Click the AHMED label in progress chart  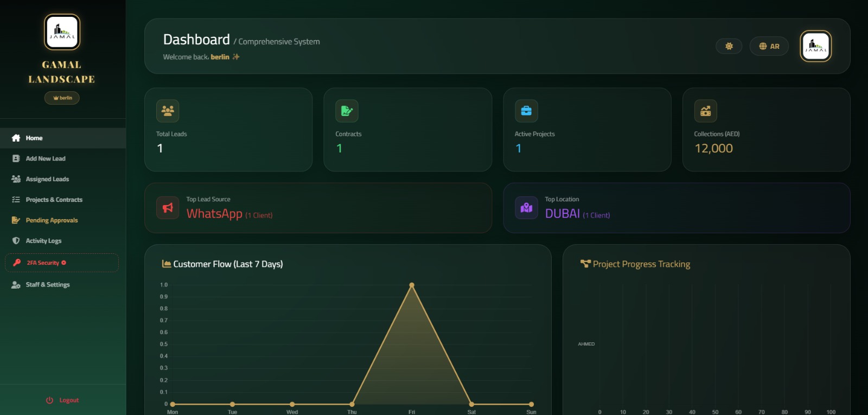586,344
